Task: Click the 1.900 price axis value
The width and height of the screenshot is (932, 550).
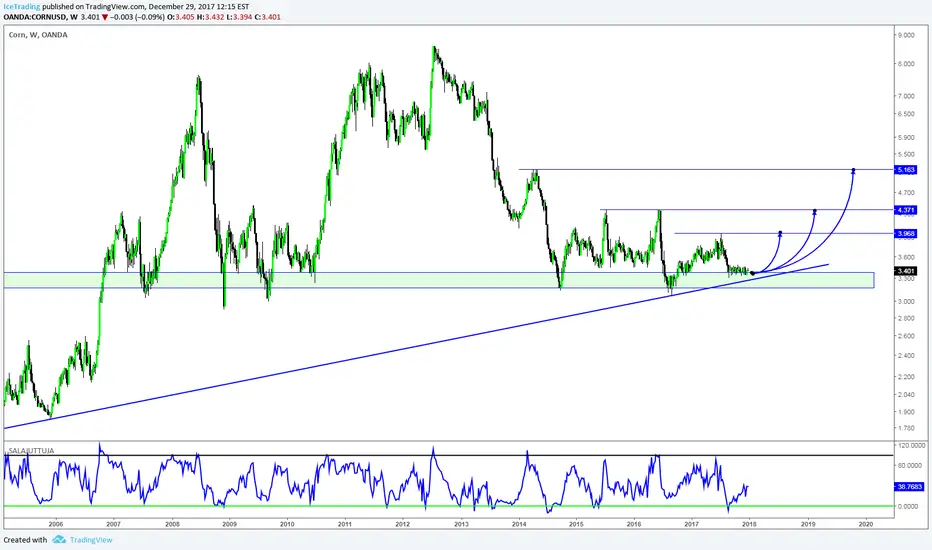Action: click(x=906, y=411)
